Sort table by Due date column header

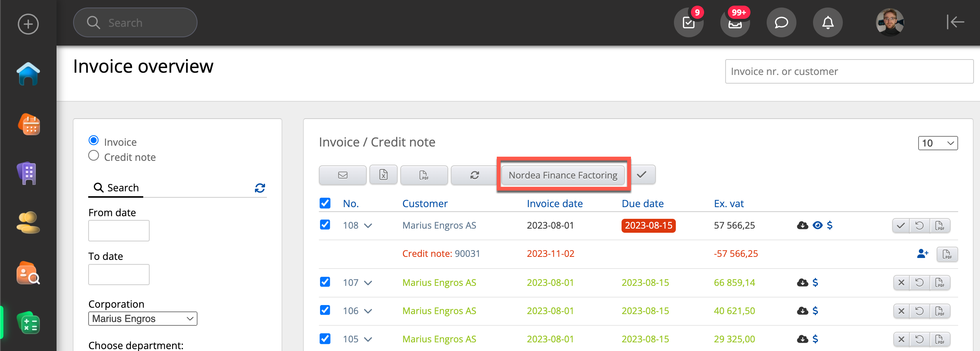642,203
